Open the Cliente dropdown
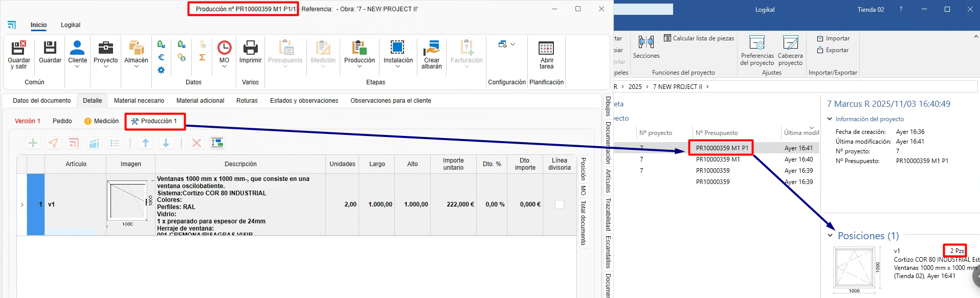Viewport: 980px width, 298px height. click(x=77, y=66)
